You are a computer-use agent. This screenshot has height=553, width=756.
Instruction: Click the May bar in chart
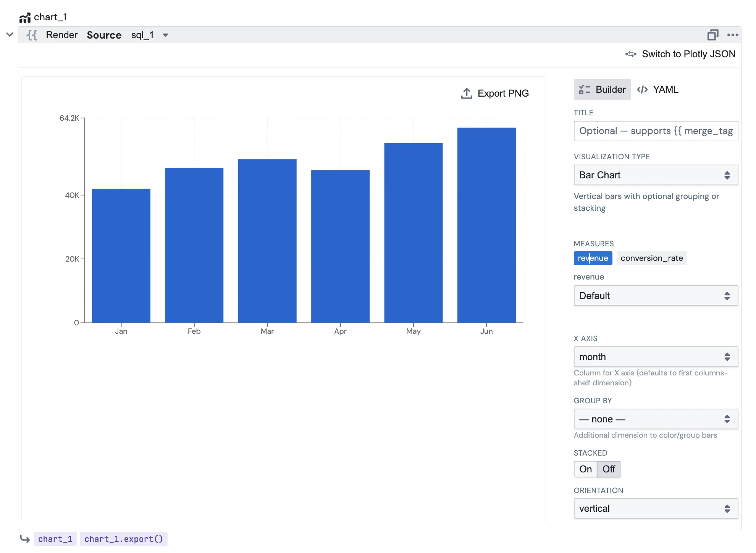[414, 233]
